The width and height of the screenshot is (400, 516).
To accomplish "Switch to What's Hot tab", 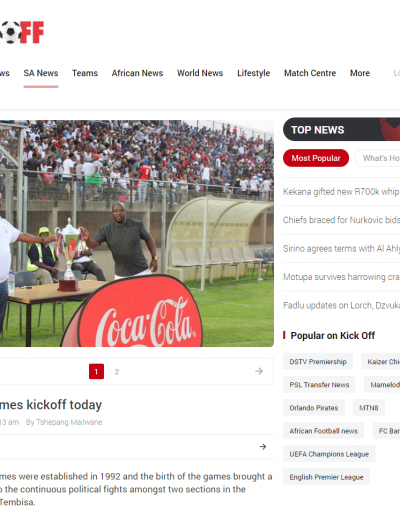I will 377,158.
